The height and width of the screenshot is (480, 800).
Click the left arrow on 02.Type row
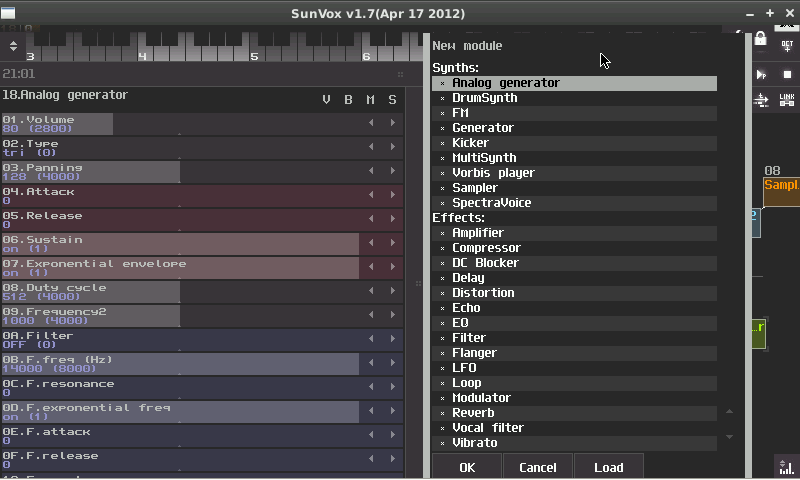click(371, 146)
